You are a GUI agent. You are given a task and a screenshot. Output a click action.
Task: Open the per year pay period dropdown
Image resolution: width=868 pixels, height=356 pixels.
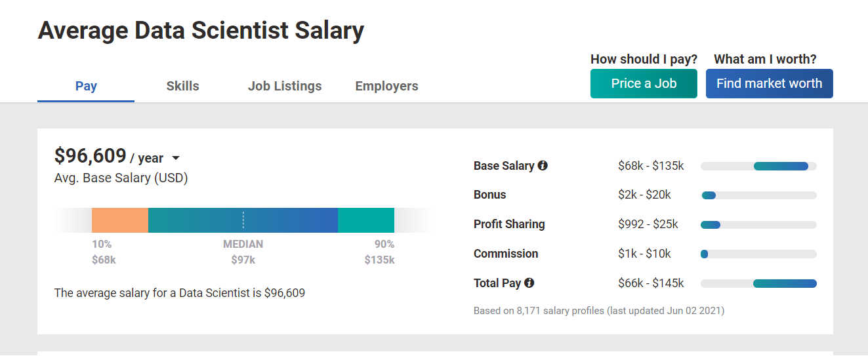pyautogui.click(x=175, y=158)
